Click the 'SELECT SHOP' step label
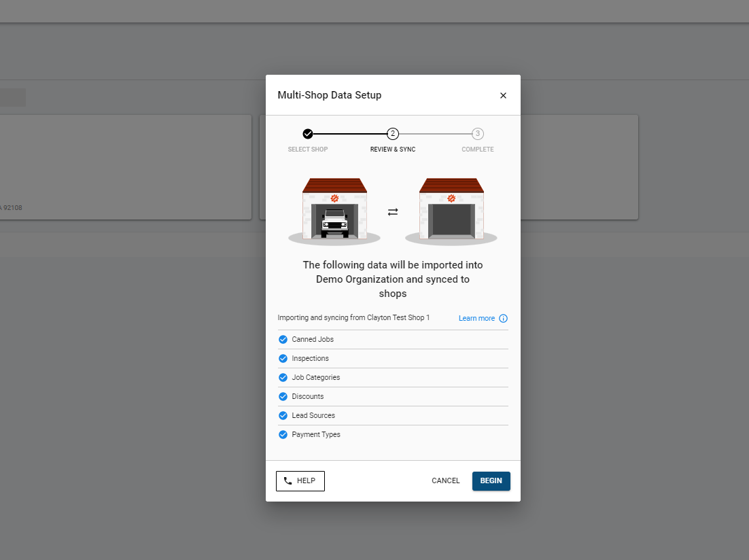The height and width of the screenshot is (560, 749). [308, 150]
